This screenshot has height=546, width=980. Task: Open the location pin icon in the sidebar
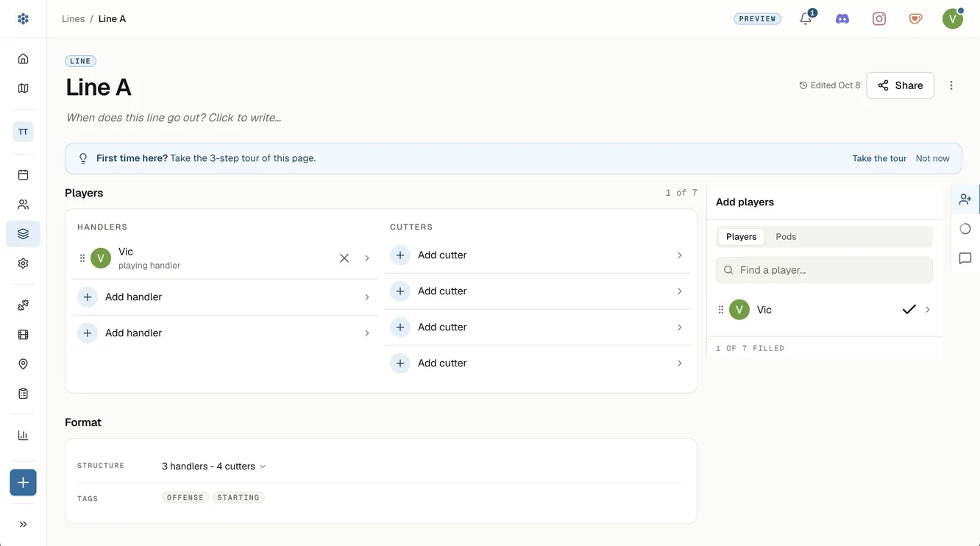pyautogui.click(x=23, y=364)
